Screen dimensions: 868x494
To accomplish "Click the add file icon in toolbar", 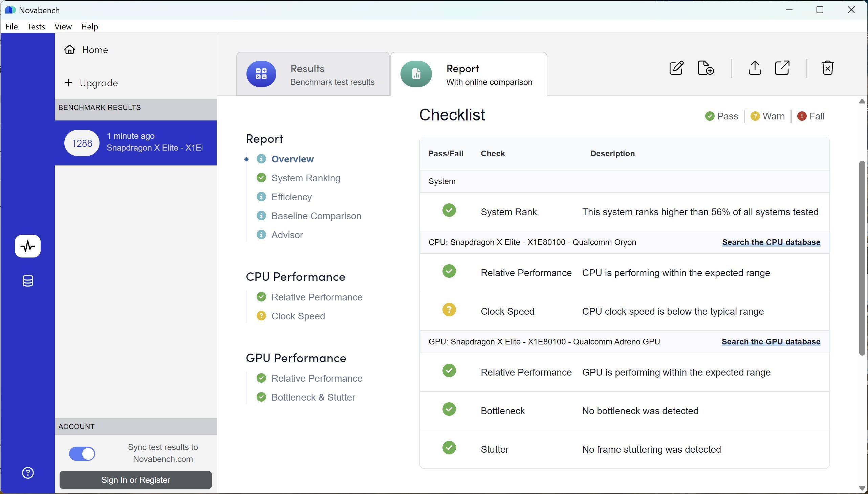I will click(706, 68).
